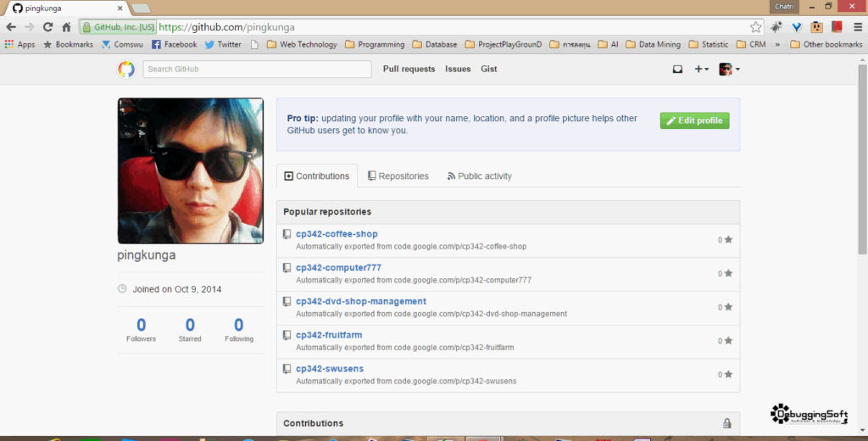This screenshot has height=441, width=868.
Task: Click the GitHub, Inc. [US] security badge
Action: coord(119,27)
